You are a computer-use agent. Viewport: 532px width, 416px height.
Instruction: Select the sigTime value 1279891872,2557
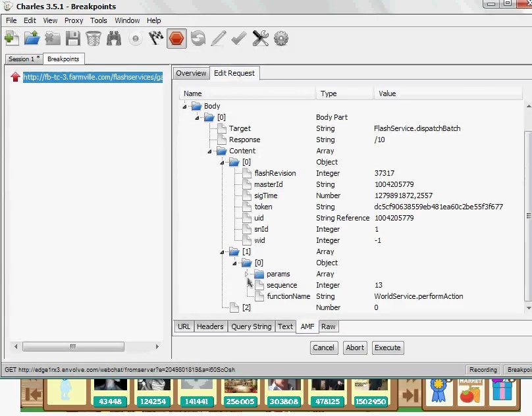tap(404, 195)
